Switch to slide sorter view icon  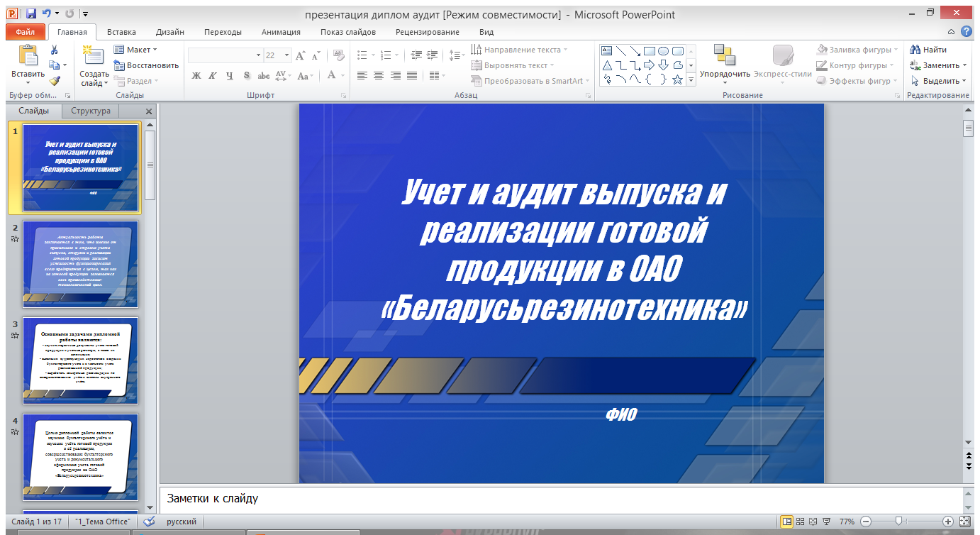[800, 522]
